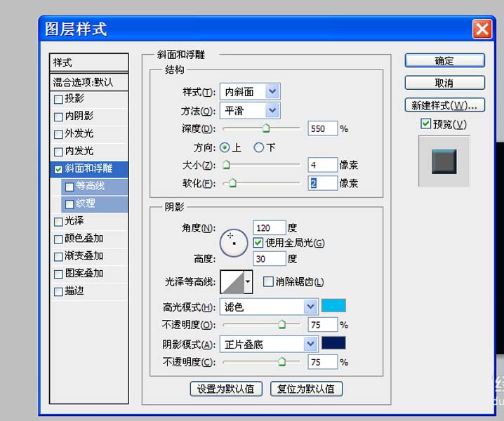Toggle the 预览 preview checkbox
Image resolution: width=504 pixels, height=421 pixels.
(425, 123)
